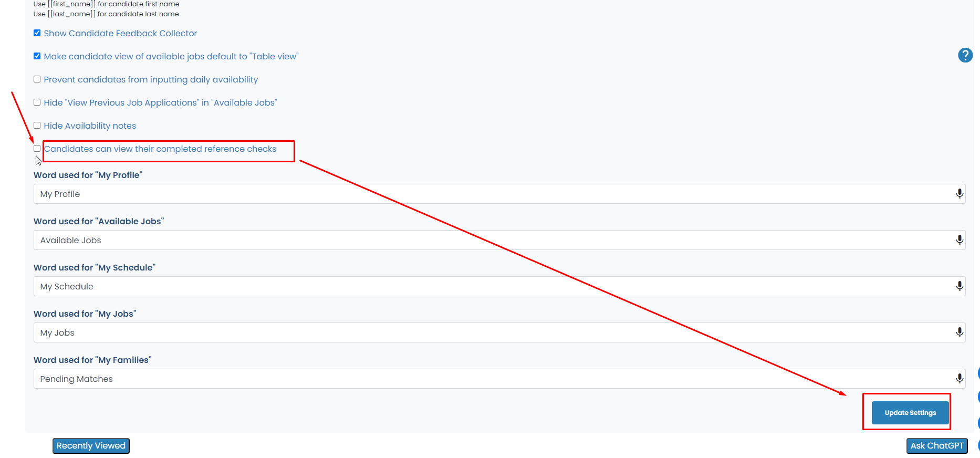
Task: Click the label Prevent candidates from inputting daily availability
Action: tap(151, 79)
